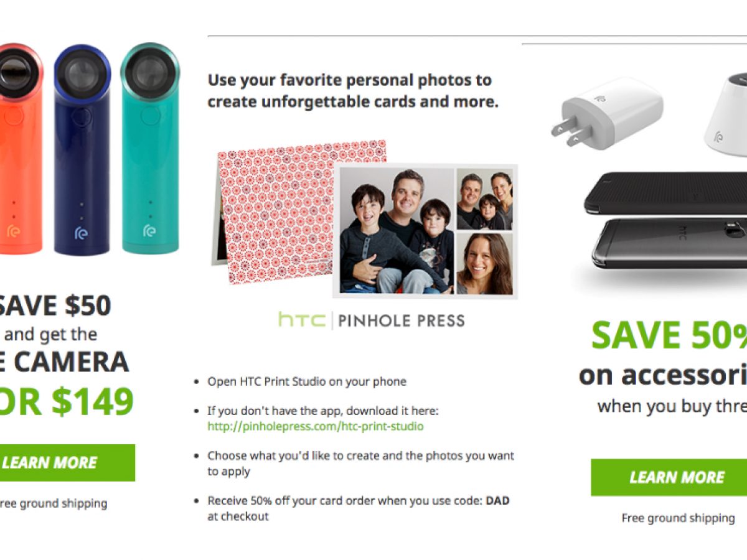
Task: Click the PINHOLE PRESS logo text
Action: point(400,321)
